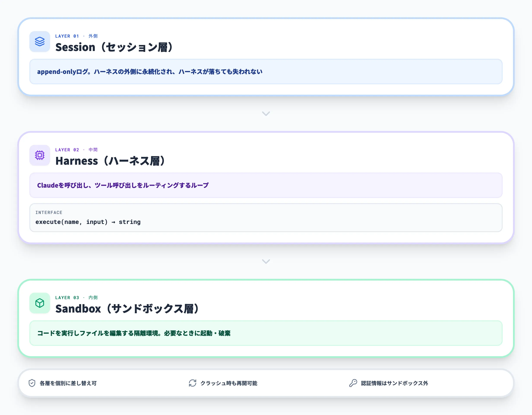Click the append-only ログ description banner

[x=266, y=72]
